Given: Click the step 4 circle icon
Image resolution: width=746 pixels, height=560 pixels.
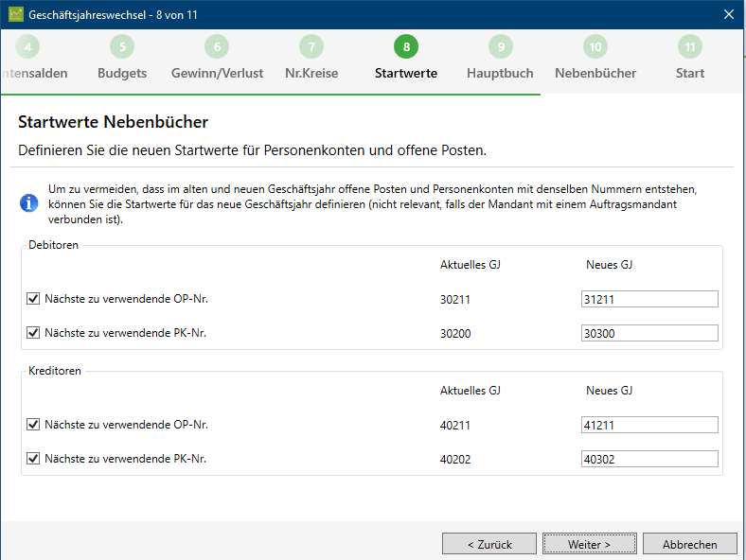Looking at the screenshot, I should coord(27,46).
